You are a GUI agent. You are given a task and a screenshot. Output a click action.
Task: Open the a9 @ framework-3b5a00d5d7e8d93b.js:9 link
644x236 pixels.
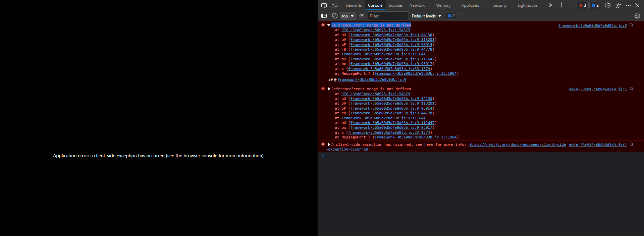pos(372,79)
